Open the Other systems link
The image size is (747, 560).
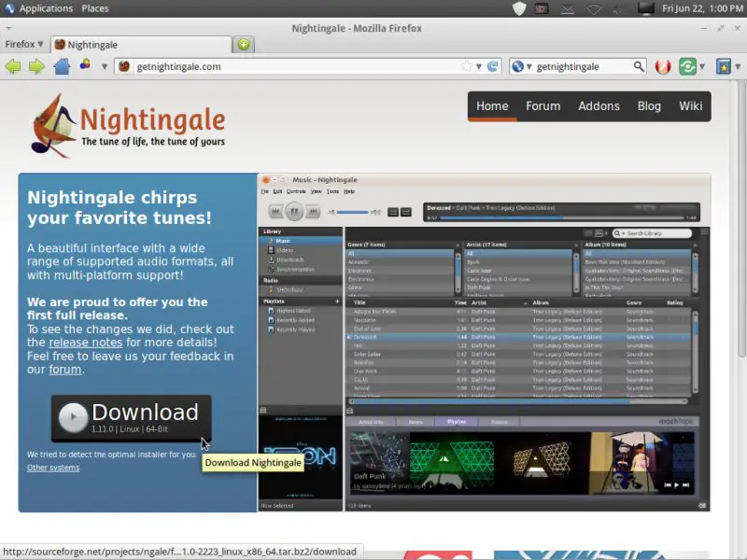52,468
